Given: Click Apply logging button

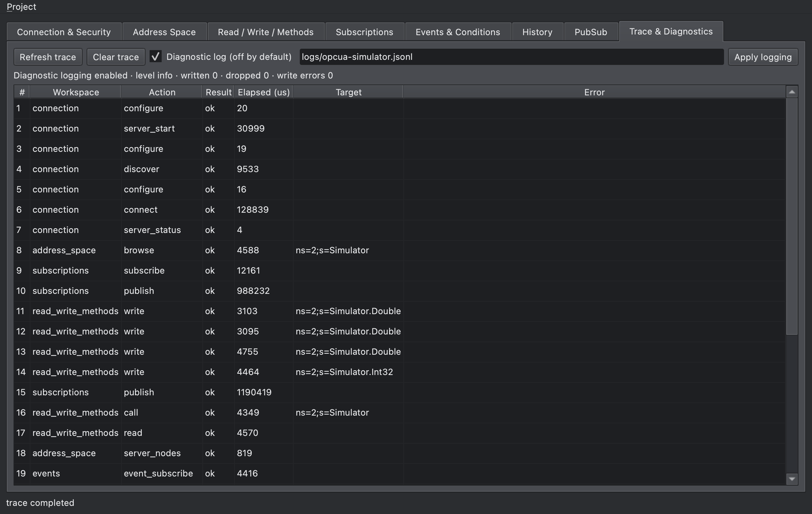Looking at the screenshot, I should tap(763, 57).
